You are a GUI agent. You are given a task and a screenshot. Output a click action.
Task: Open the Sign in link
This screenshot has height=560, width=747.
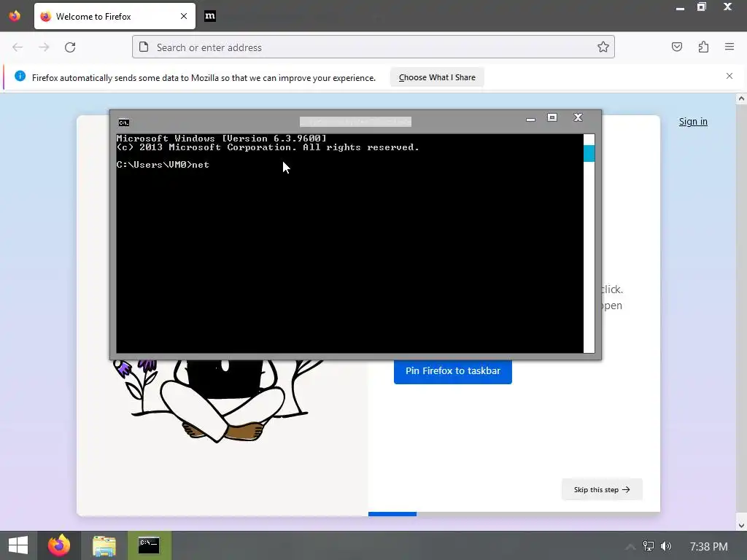(x=693, y=122)
